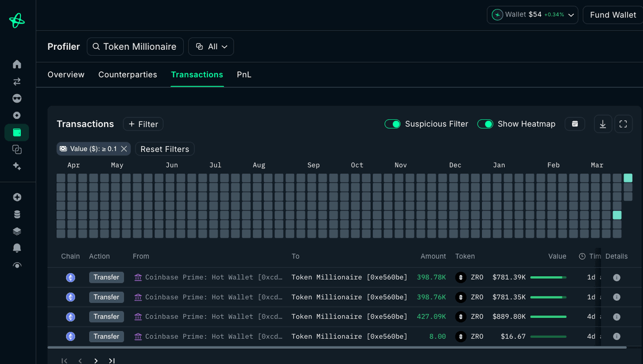Select the Transactions tab
The height and width of the screenshot is (364, 643).
197,74
